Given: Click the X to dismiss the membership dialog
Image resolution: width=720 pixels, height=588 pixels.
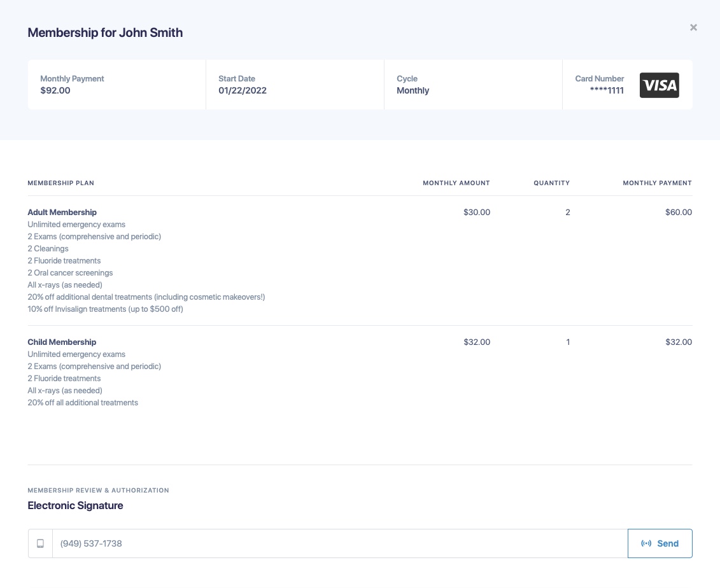Looking at the screenshot, I should [693, 27].
